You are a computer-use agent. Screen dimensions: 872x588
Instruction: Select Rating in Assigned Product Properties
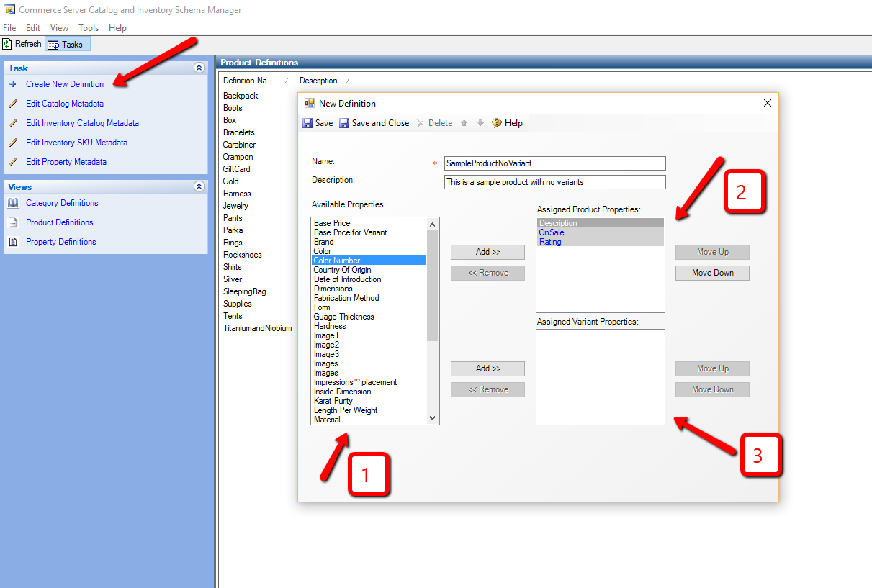(601, 242)
